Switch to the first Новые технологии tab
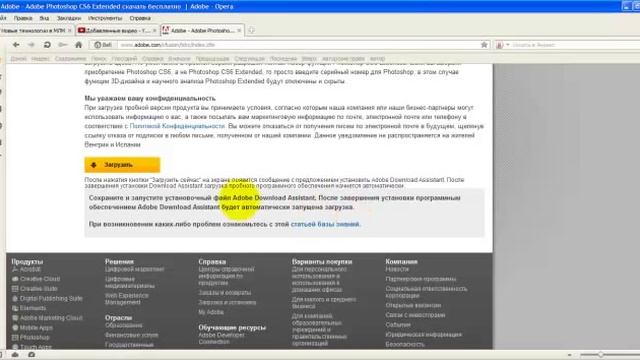The width and height of the screenshot is (640, 360). coord(33,31)
